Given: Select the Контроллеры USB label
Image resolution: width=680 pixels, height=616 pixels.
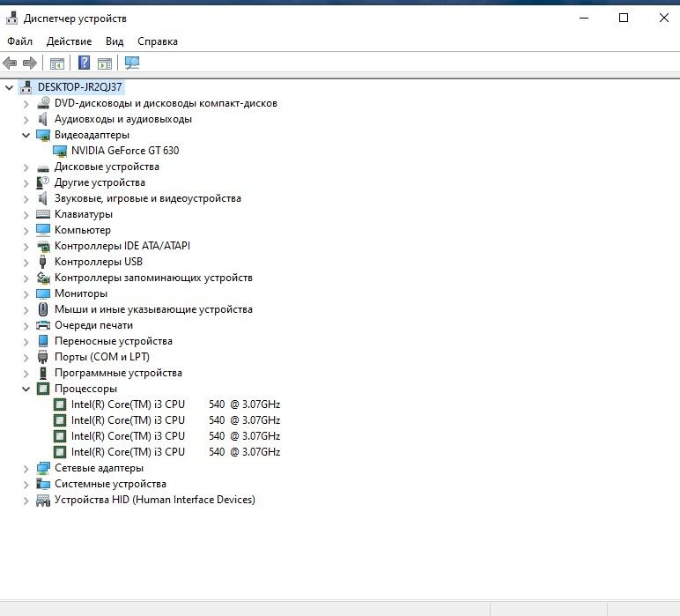Looking at the screenshot, I should pos(99,262).
